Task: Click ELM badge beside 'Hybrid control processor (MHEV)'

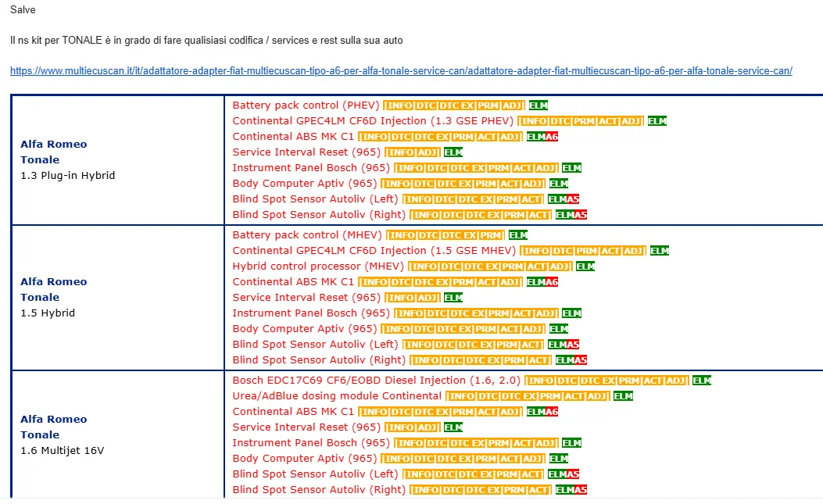Action: 585,266
